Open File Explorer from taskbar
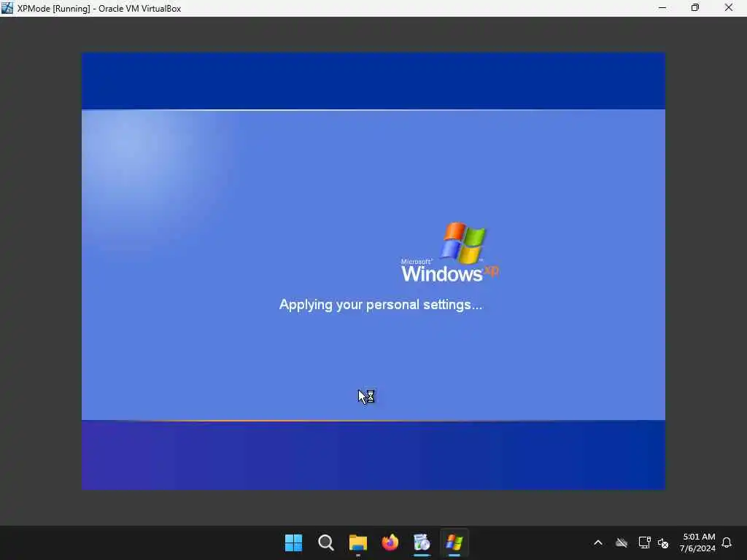Viewport: 747px width, 560px height. 357,542
